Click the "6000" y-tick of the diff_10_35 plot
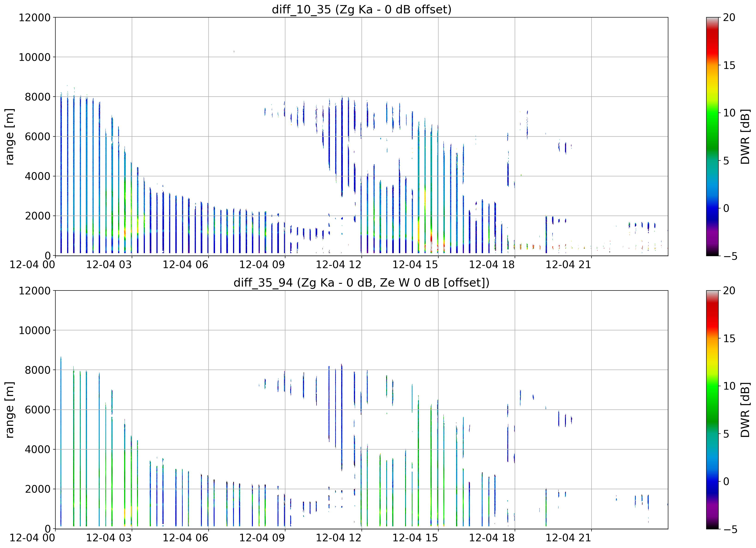The image size is (756, 548). pos(38,136)
